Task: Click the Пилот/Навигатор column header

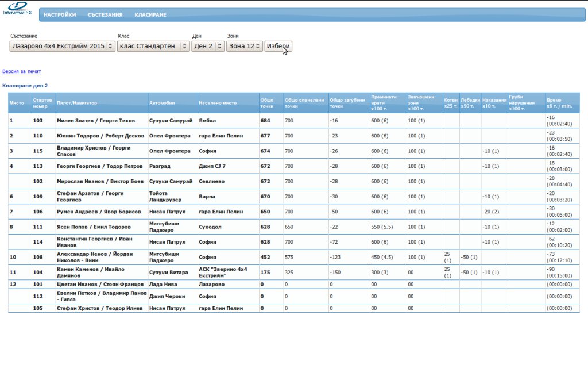Action: 77,103
